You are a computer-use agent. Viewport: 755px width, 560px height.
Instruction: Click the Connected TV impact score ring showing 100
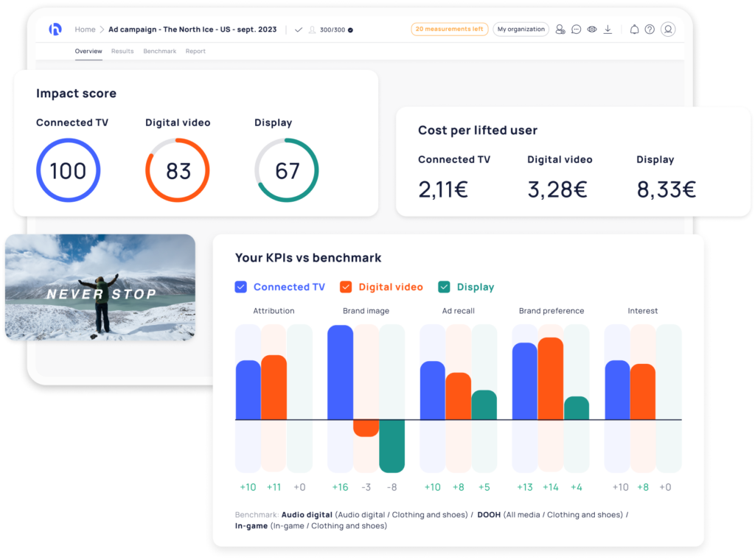(68, 171)
